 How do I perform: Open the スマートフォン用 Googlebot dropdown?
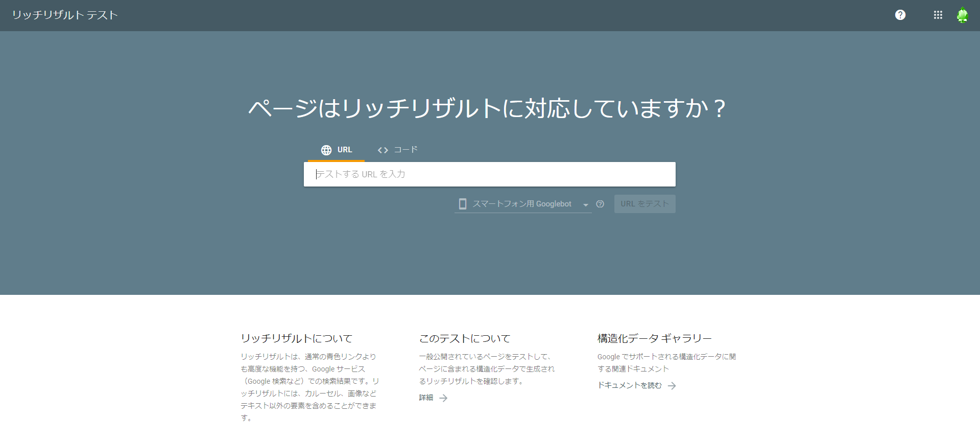[x=523, y=204]
